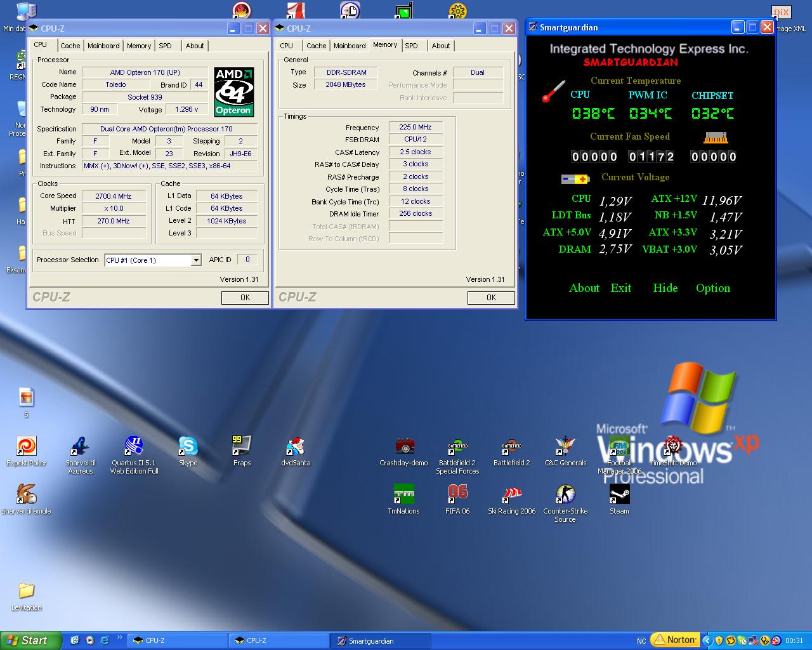Launch Battlefield 2 Special Forces
This screenshot has height=650, width=812.
pyautogui.click(x=457, y=454)
